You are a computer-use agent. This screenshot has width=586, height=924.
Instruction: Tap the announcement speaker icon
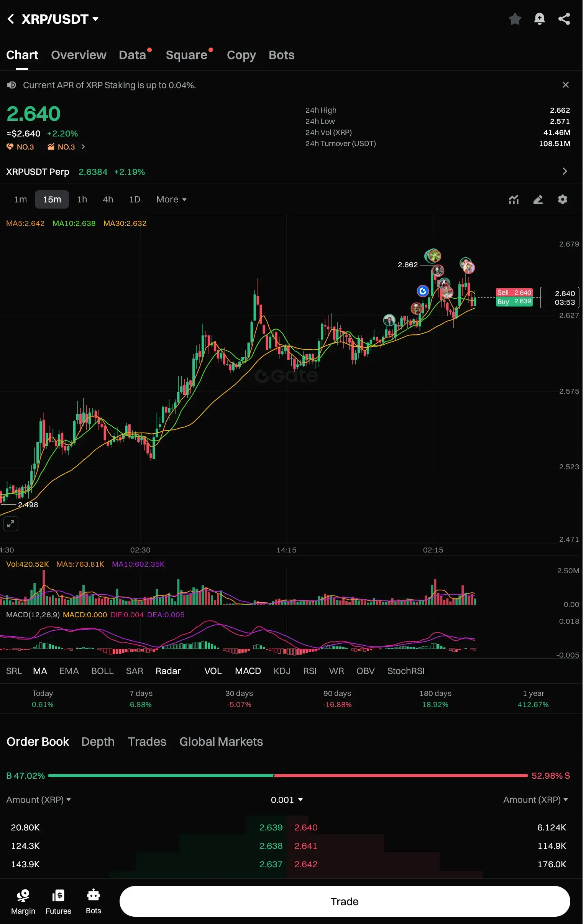tap(11, 85)
